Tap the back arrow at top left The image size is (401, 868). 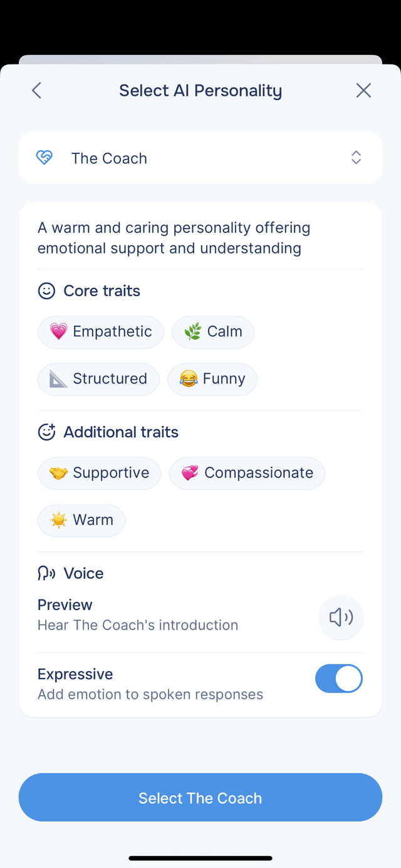tap(36, 90)
